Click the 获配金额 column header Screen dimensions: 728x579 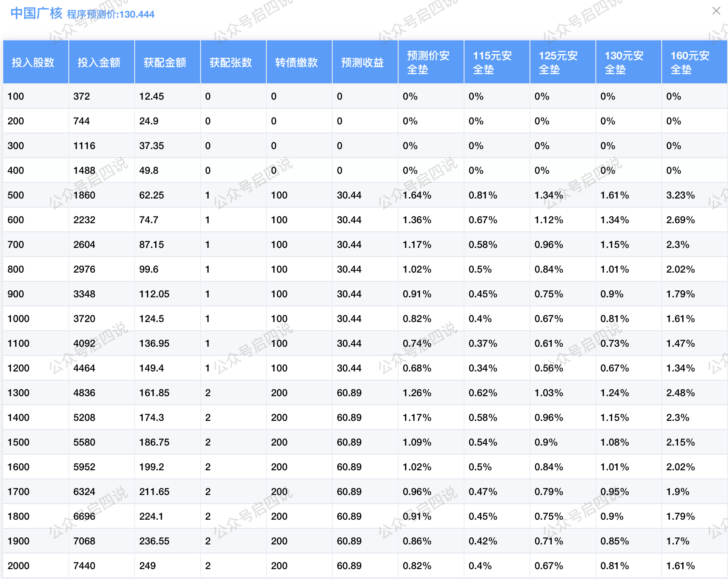[x=165, y=63]
